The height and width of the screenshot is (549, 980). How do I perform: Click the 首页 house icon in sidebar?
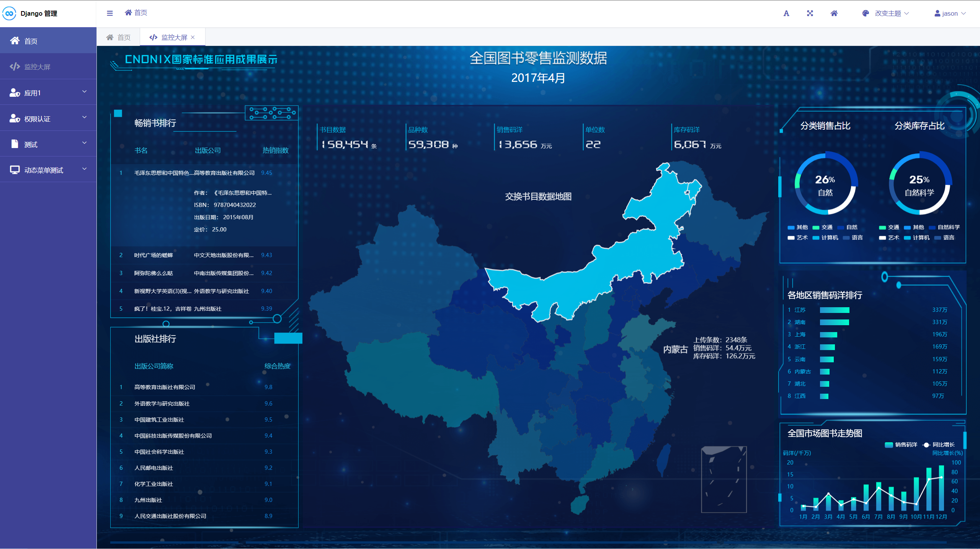pos(15,41)
